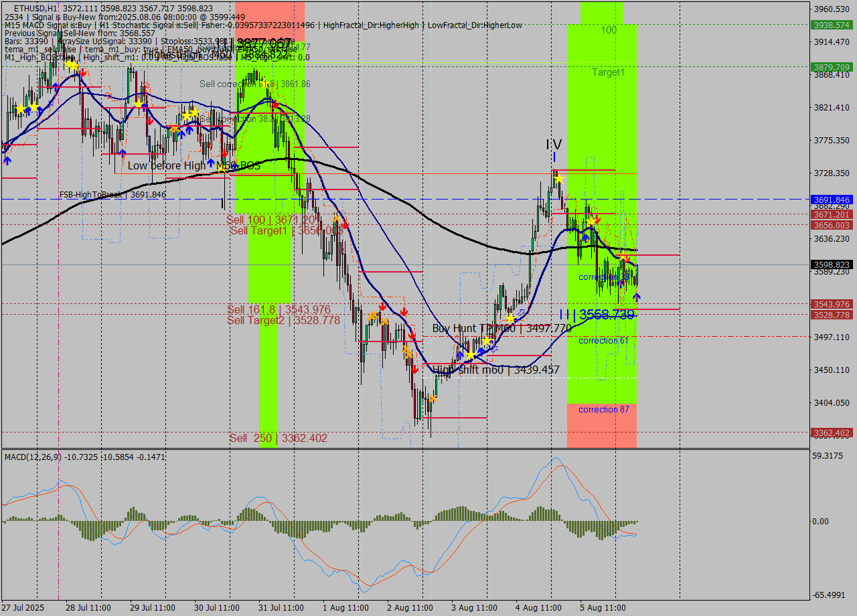Select the current price tag 3598.823
The image size is (857, 616).
831,264
